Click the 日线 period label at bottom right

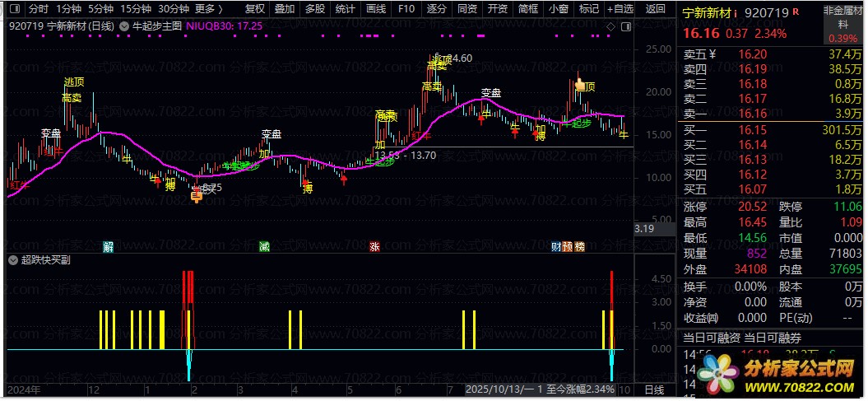pyautogui.click(x=653, y=389)
